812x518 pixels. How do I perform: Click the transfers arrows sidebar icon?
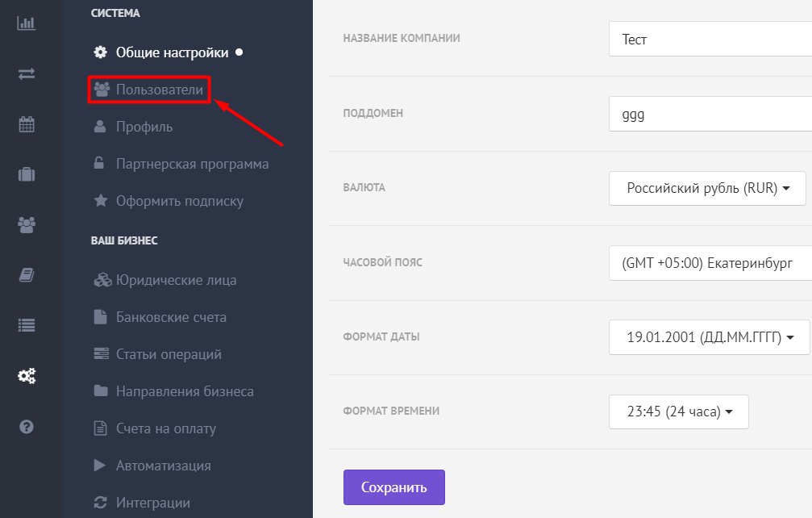(x=27, y=73)
